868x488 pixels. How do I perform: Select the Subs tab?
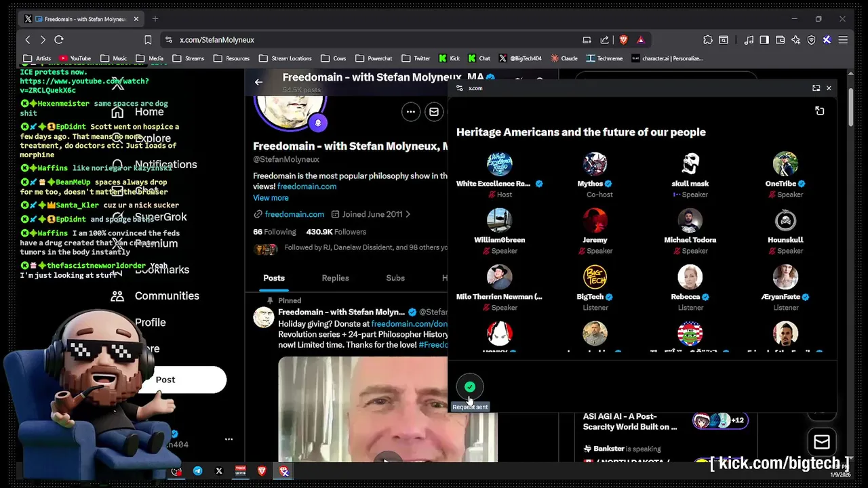point(395,278)
